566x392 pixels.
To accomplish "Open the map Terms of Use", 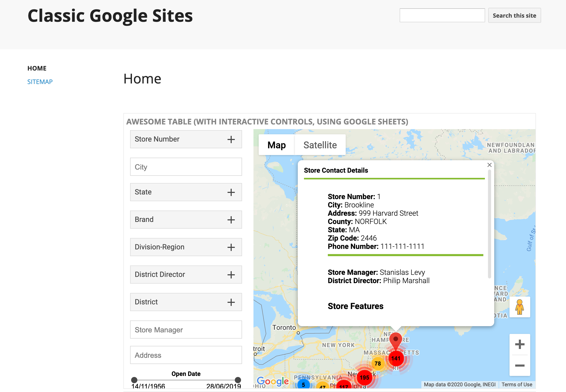I will [517, 384].
